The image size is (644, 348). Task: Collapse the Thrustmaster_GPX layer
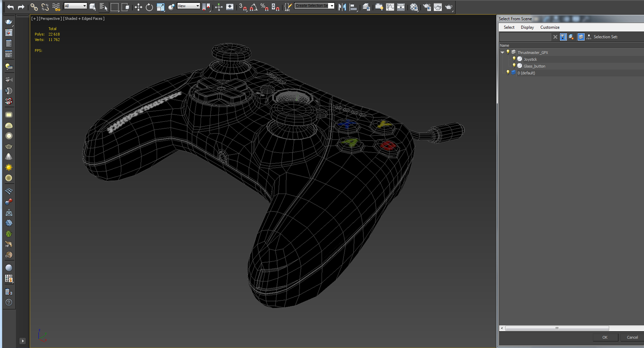click(502, 53)
